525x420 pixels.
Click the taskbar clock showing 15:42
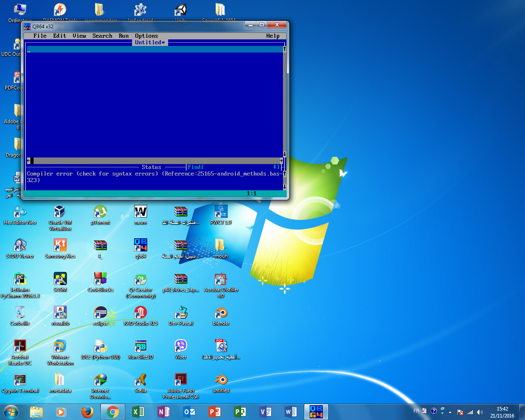[x=502, y=412]
